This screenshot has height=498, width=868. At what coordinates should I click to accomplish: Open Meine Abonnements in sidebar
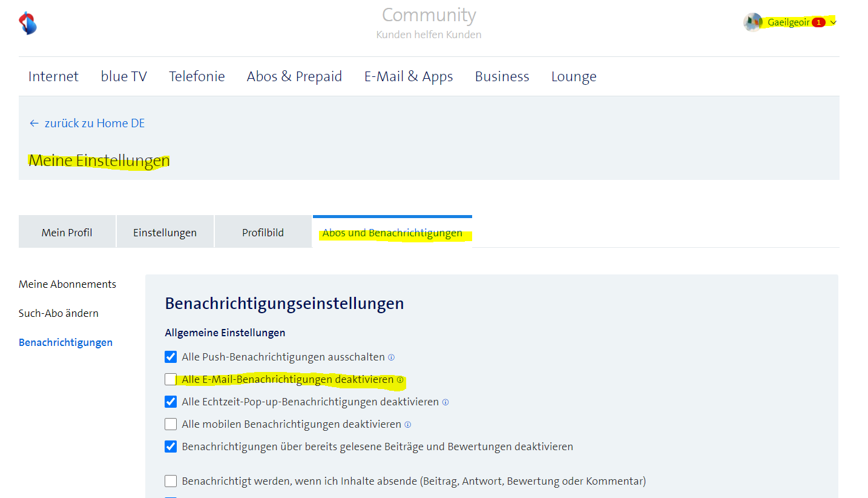coord(67,284)
